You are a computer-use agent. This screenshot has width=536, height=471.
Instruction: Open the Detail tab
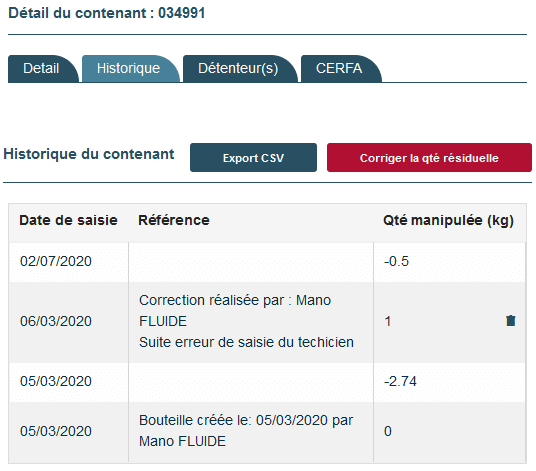pyautogui.click(x=42, y=69)
